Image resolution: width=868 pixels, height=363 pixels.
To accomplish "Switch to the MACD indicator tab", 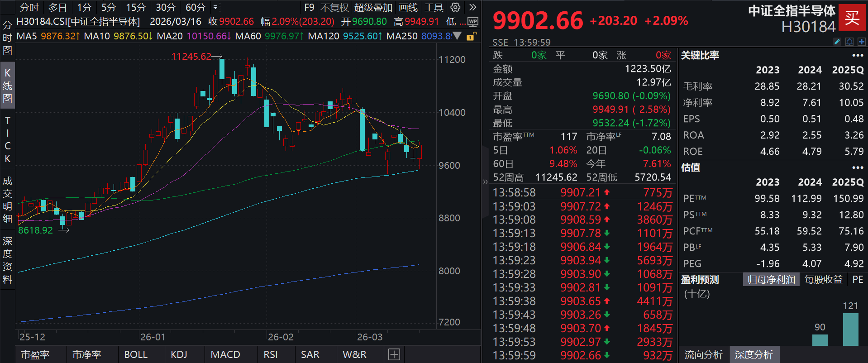I will pos(225,354).
